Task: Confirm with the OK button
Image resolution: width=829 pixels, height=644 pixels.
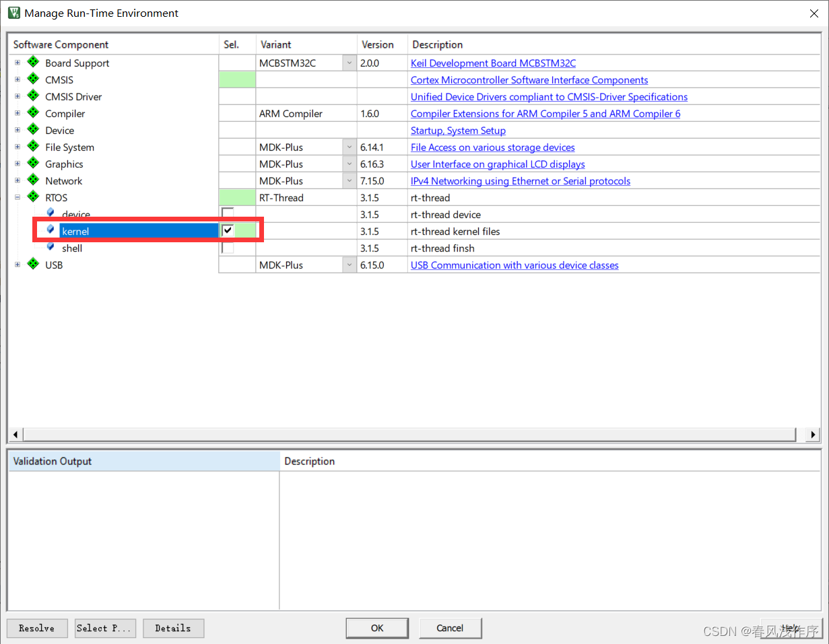Action: (x=377, y=628)
